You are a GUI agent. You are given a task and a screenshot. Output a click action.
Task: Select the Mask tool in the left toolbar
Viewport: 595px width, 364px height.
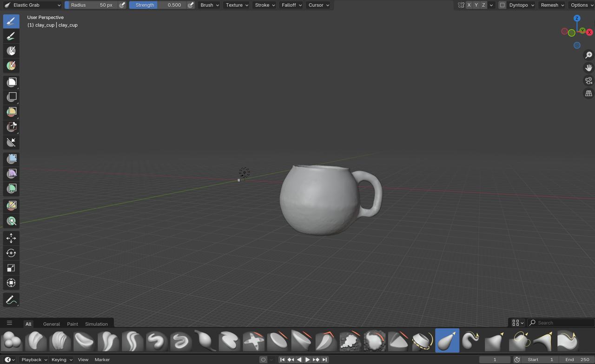(x=11, y=51)
